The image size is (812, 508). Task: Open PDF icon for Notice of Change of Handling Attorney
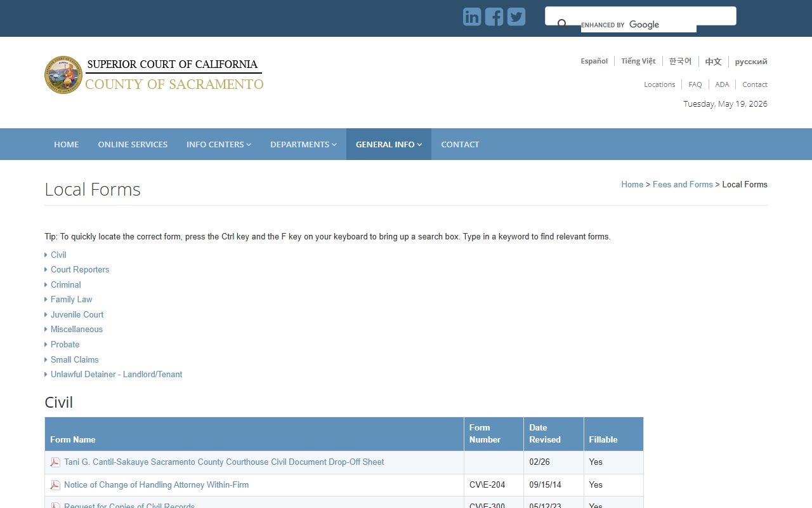click(x=55, y=485)
